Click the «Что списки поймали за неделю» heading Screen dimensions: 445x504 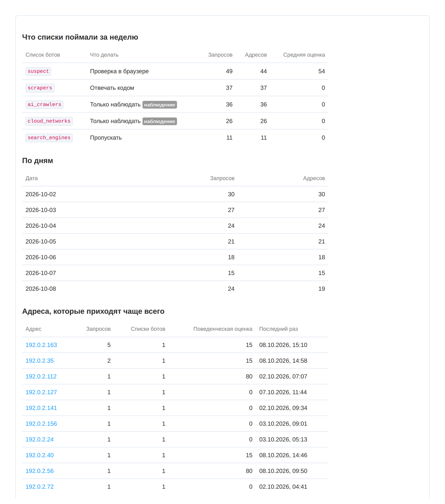point(80,37)
